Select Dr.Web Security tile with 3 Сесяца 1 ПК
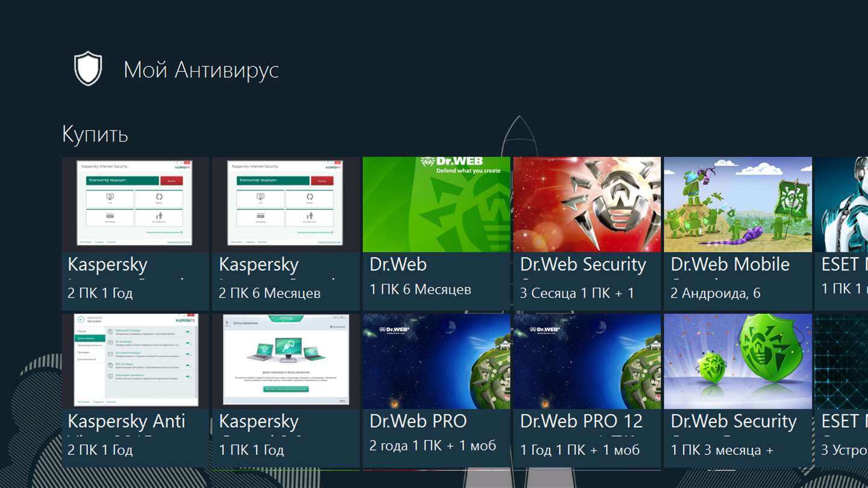Image resolution: width=868 pixels, height=488 pixels. 587,234
